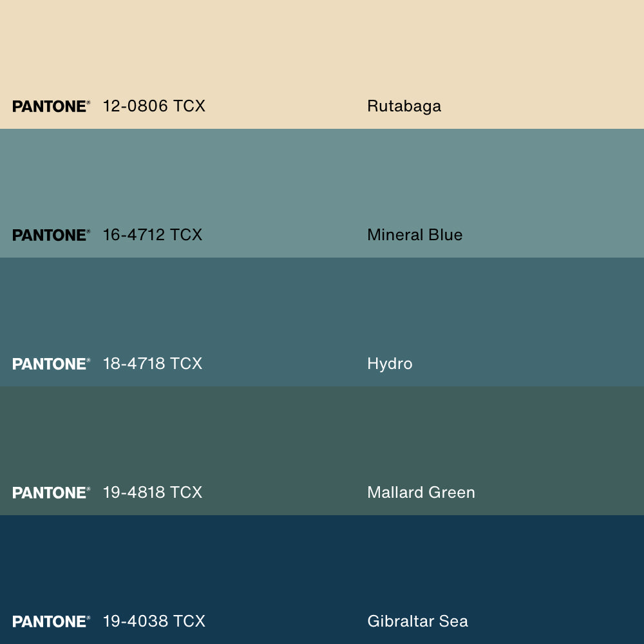Select the code 12-0806 TCX
The image size is (644, 644).
[155, 106]
